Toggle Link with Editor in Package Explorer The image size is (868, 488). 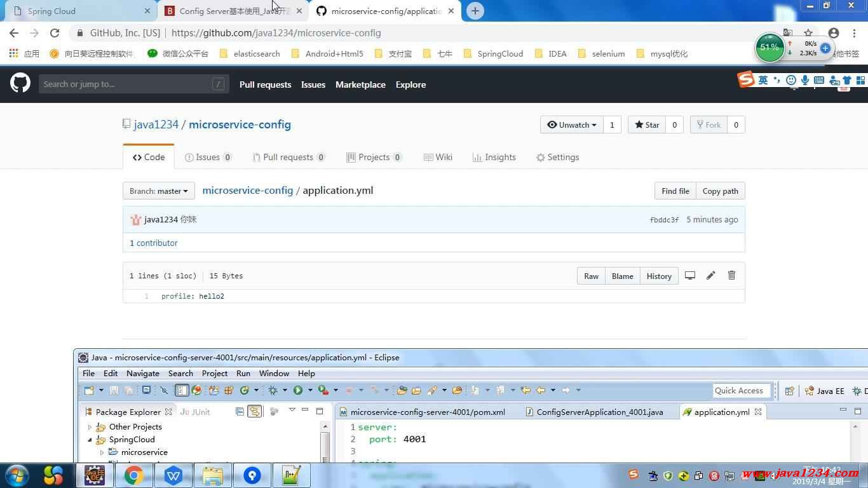pyautogui.click(x=254, y=412)
